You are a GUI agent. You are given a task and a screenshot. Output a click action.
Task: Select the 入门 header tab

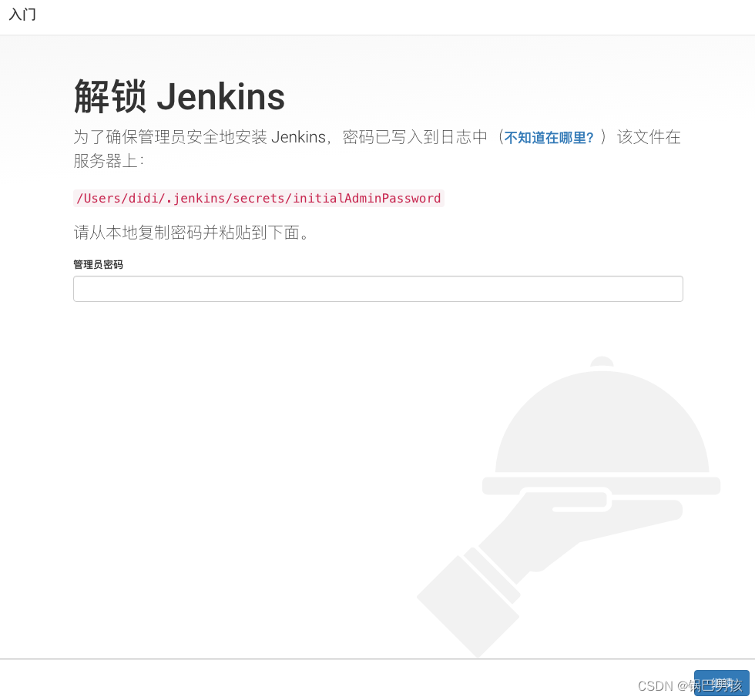pyautogui.click(x=22, y=15)
